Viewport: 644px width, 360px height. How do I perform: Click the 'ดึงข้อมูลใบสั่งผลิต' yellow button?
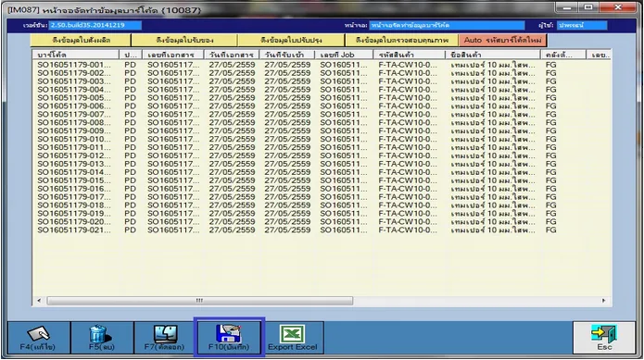[x=81, y=40]
